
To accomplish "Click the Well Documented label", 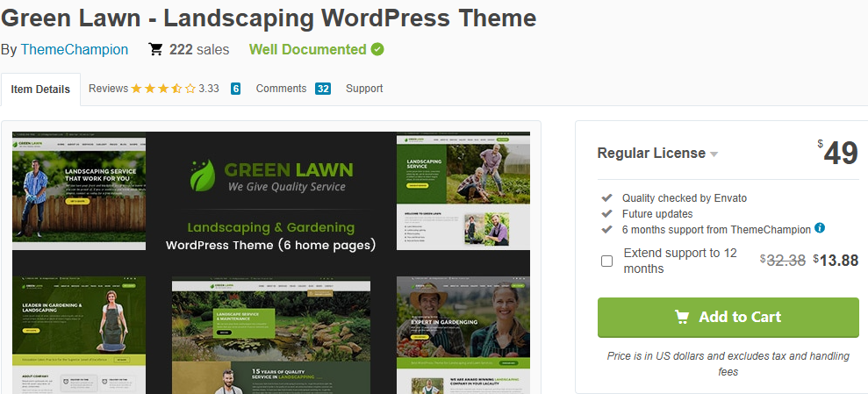I will 308,50.
